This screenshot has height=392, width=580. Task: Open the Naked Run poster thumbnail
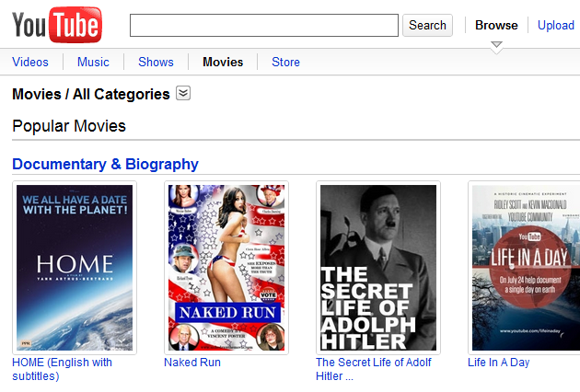(x=226, y=268)
